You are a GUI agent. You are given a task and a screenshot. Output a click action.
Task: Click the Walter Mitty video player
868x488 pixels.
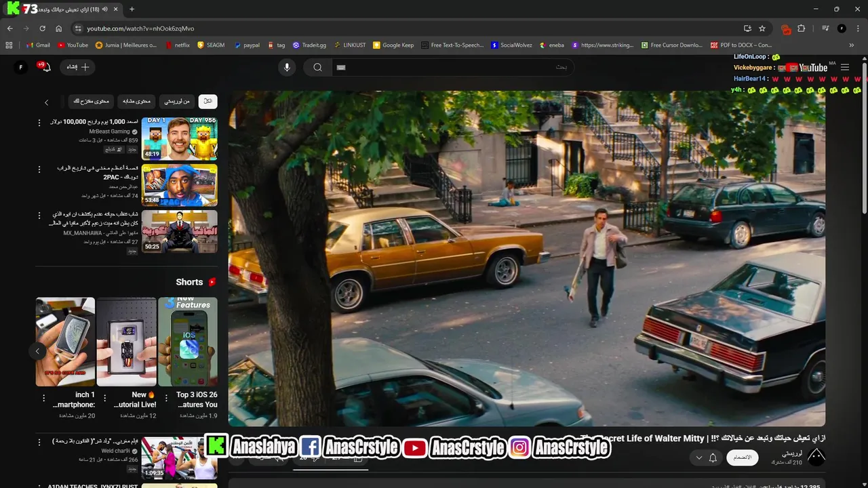526,259
